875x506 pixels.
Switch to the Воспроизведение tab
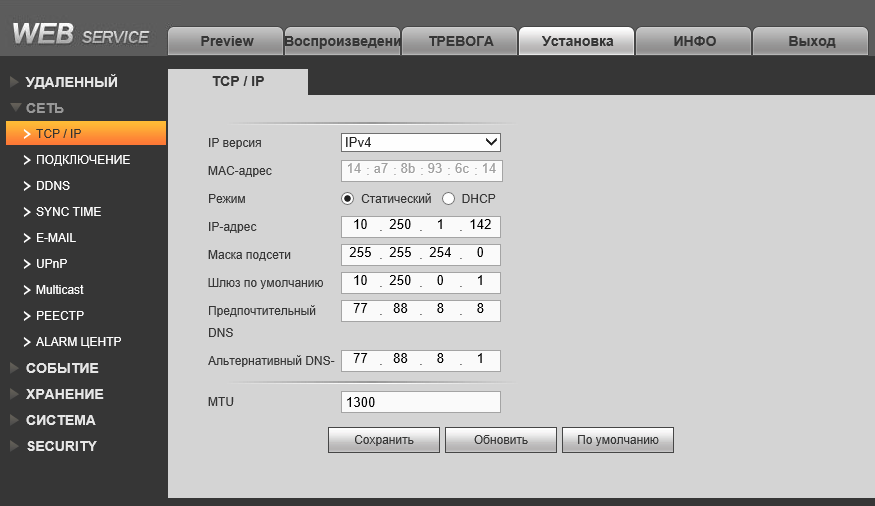point(343,41)
